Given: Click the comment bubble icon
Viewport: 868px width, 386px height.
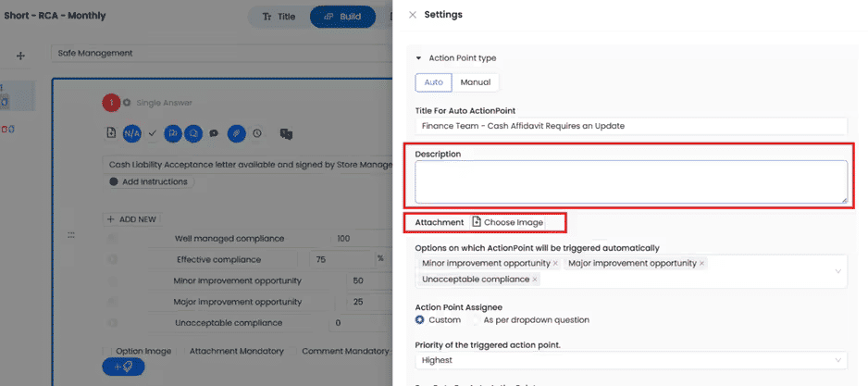Looking at the screenshot, I should coord(214,133).
